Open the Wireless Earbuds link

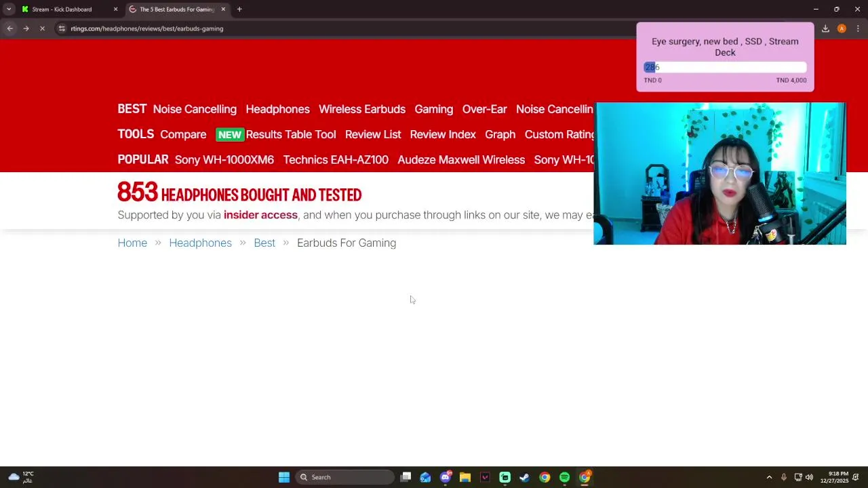[x=362, y=109]
